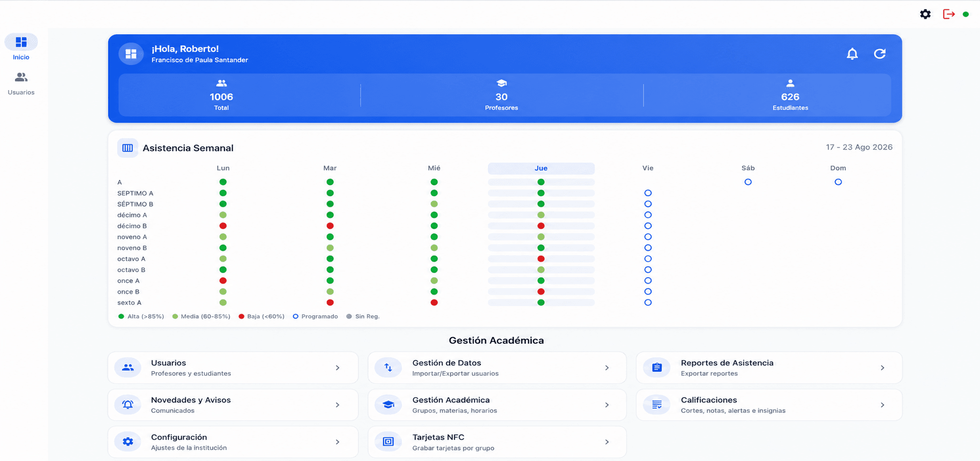Open Gestión de Datos card
Screen dimensions: 980x461
pyautogui.click(x=497, y=368)
